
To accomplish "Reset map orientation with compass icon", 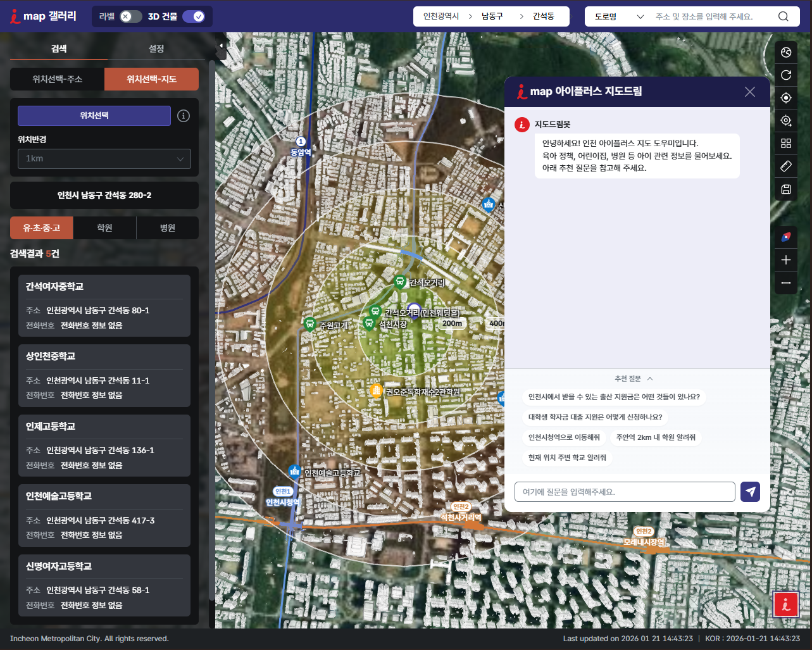I will click(x=786, y=237).
